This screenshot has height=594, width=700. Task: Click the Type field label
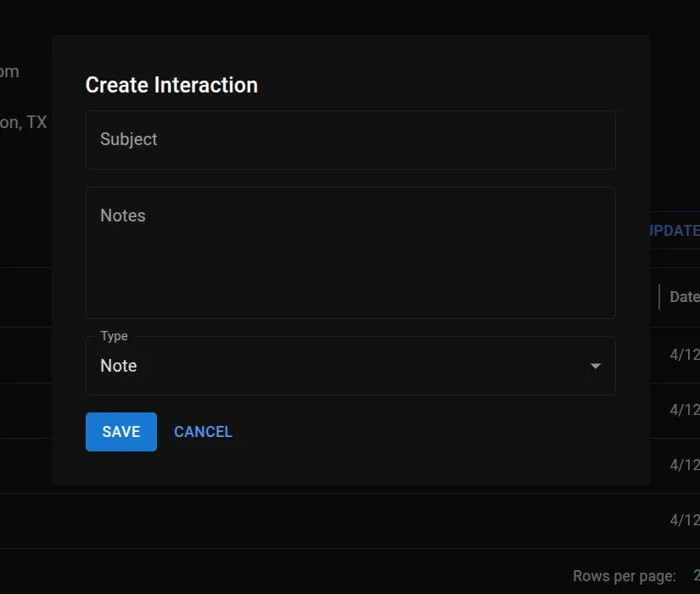coord(113,336)
